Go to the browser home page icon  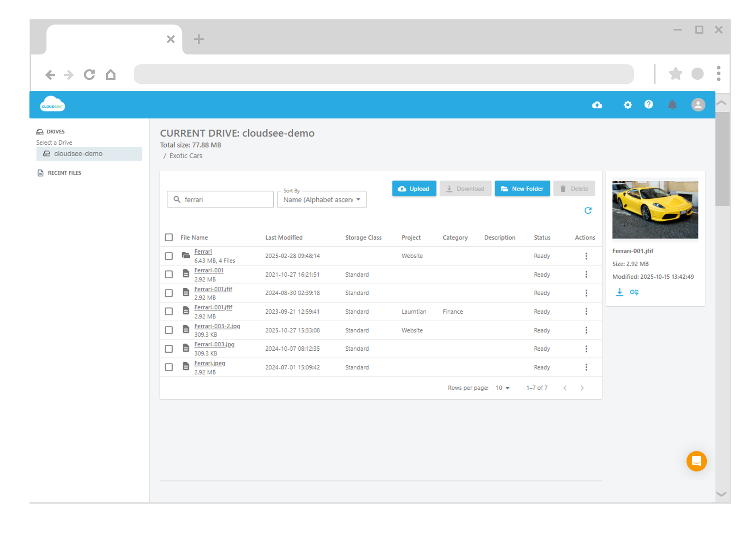point(111,74)
